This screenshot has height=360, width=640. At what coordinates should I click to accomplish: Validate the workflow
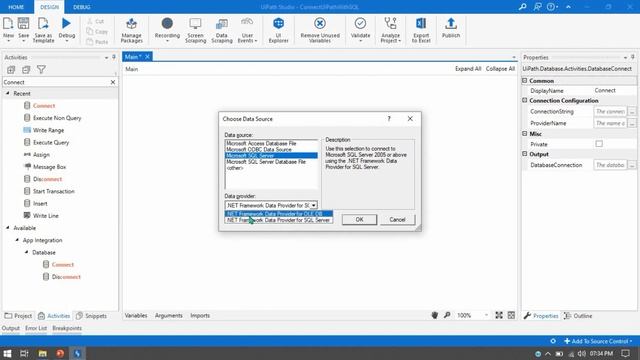360,29
